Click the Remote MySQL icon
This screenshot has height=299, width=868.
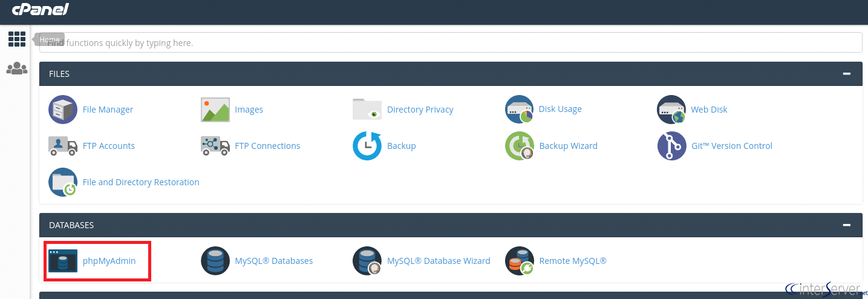520,261
